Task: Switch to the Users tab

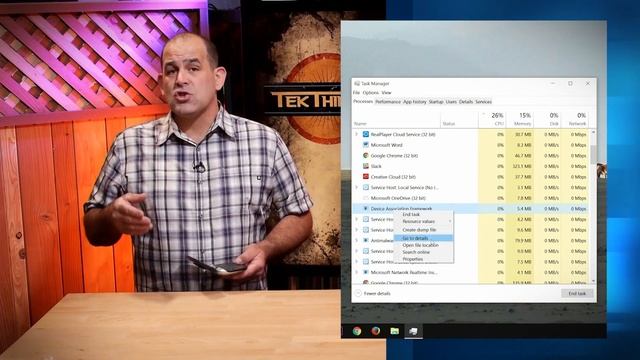Action: 451,102
